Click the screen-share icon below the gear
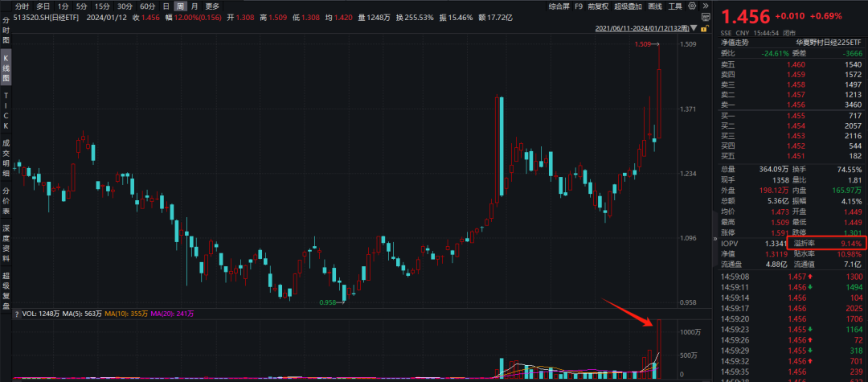 706,18
